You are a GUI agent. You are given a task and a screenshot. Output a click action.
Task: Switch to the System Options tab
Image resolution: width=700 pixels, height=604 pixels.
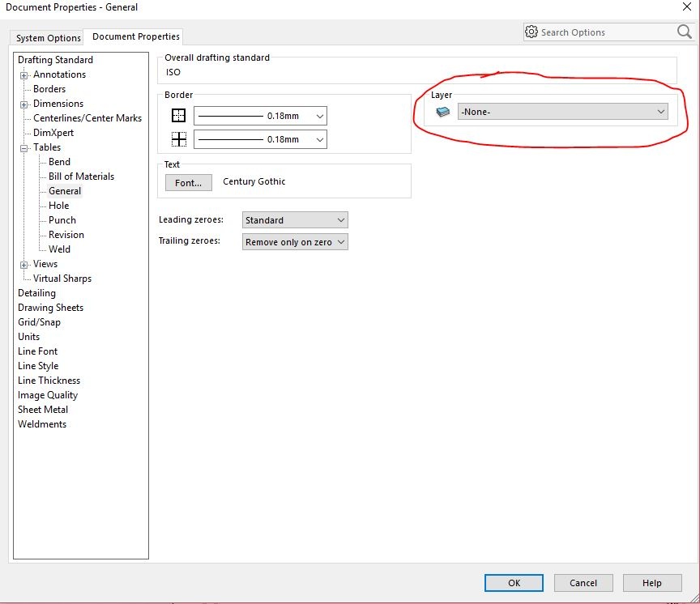tap(49, 38)
